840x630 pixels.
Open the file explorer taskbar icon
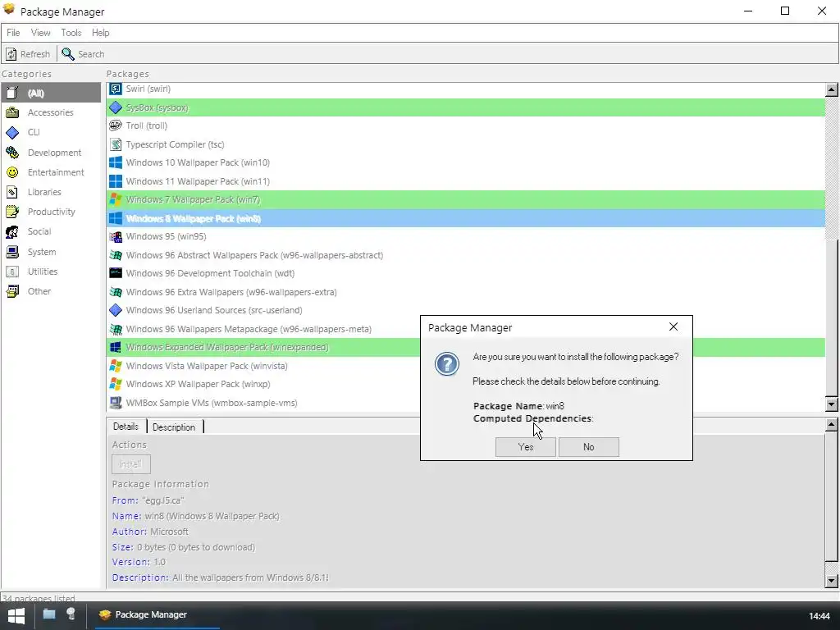click(48, 614)
